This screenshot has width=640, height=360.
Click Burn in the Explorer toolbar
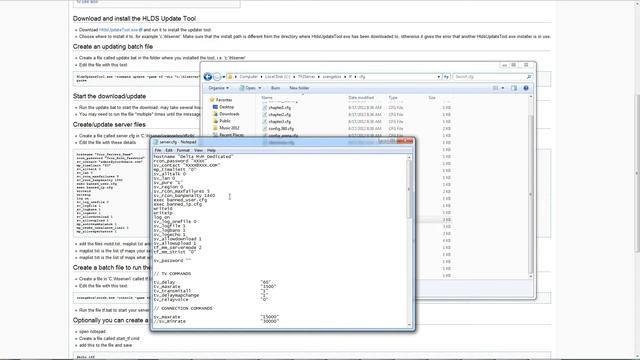coord(276,88)
